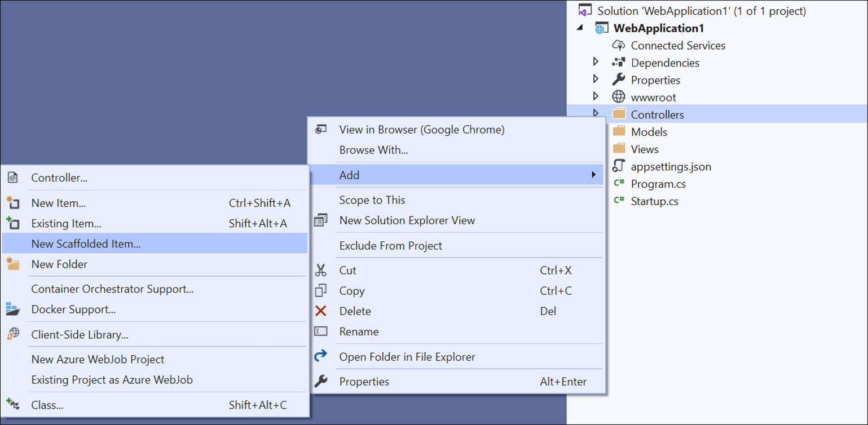This screenshot has height=425, width=868.
Task: Click the New Folder icon
Action: 12,264
